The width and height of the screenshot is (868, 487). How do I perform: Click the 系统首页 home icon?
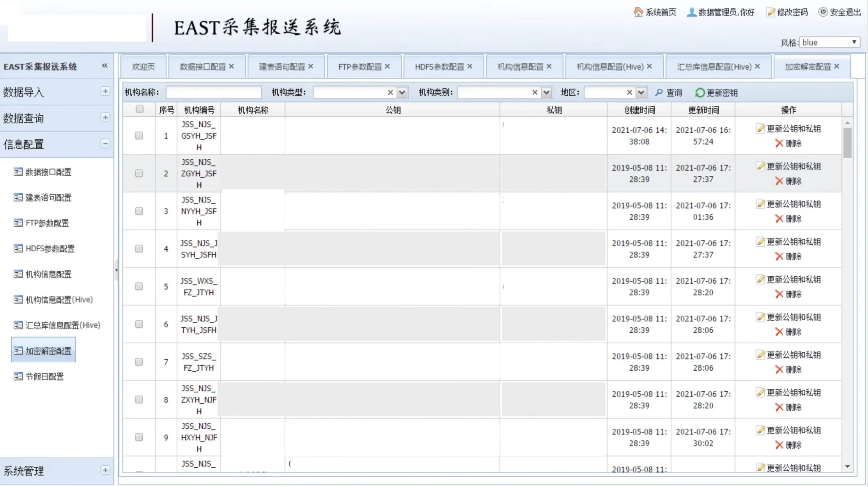638,12
